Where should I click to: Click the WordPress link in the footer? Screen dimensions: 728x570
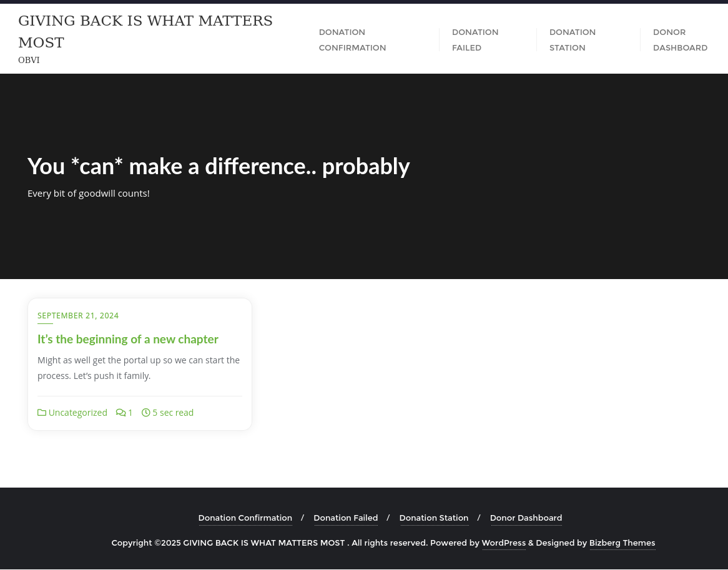[503, 543]
